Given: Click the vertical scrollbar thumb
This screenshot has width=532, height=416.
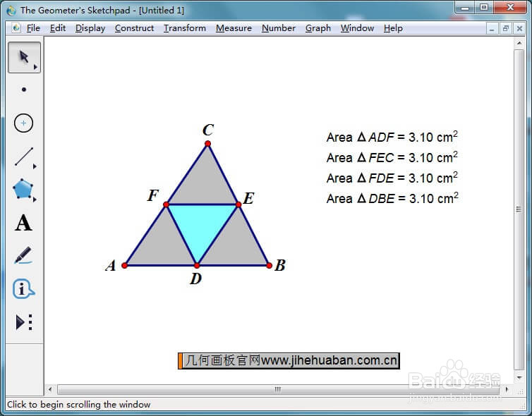Looking at the screenshot, I should click(x=519, y=209).
